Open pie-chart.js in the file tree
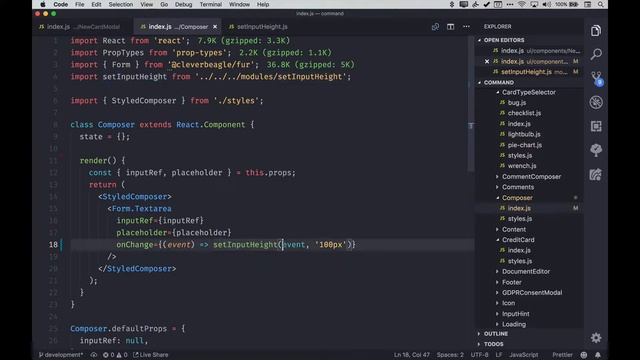 (524, 145)
